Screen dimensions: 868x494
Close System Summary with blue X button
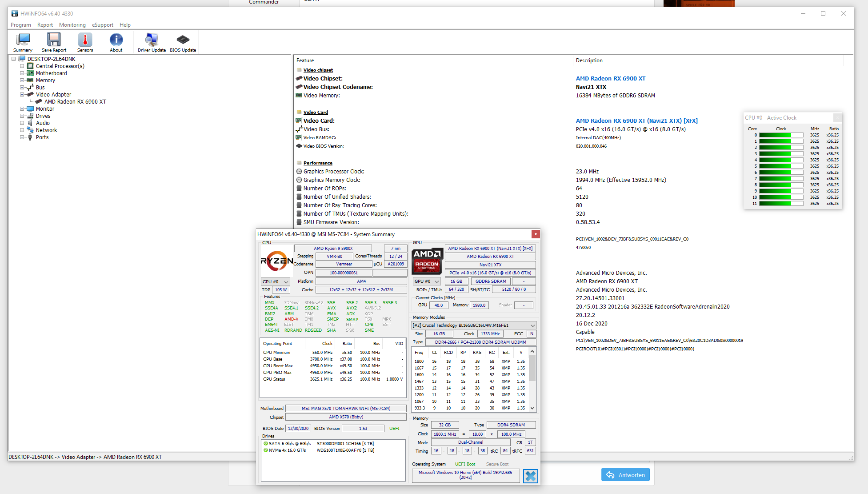pos(530,476)
